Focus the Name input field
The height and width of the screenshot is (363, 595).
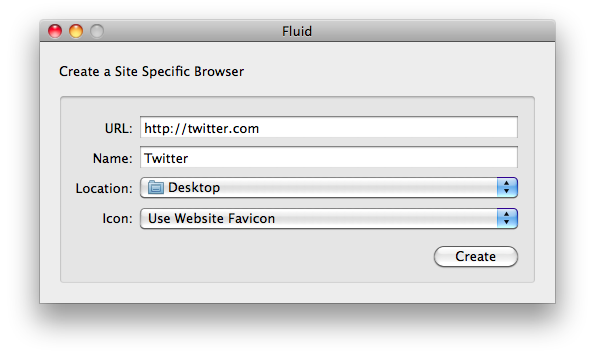coord(329,157)
